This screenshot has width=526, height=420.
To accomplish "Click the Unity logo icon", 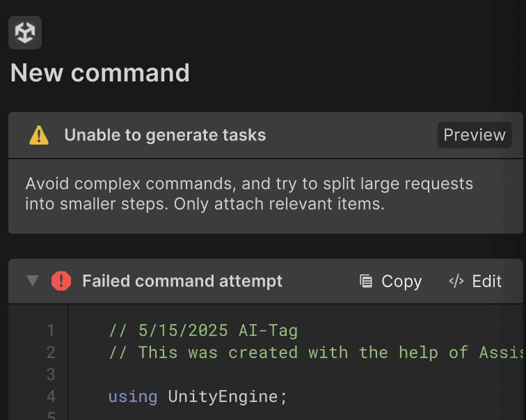I will coord(25,33).
